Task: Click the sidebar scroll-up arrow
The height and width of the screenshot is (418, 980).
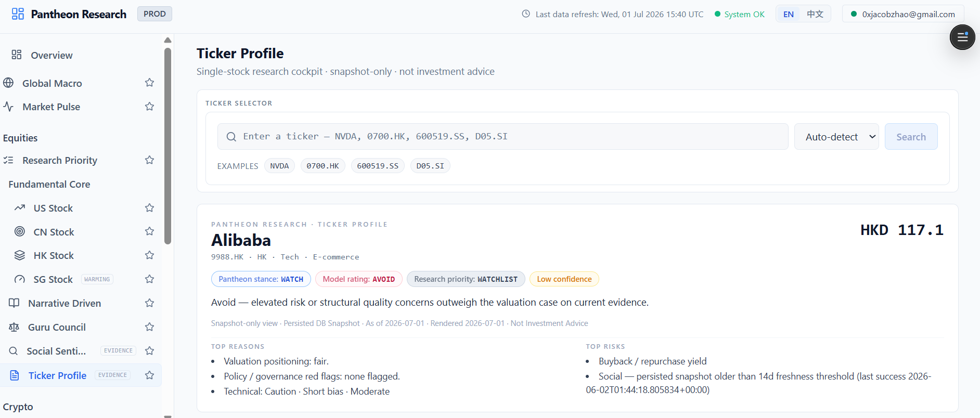Action: [x=167, y=40]
